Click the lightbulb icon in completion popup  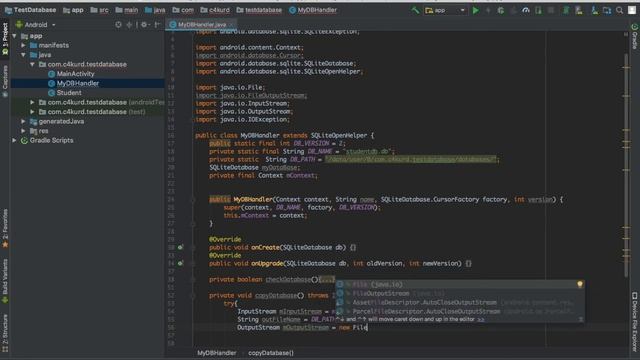pyautogui.click(x=580, y=284)
